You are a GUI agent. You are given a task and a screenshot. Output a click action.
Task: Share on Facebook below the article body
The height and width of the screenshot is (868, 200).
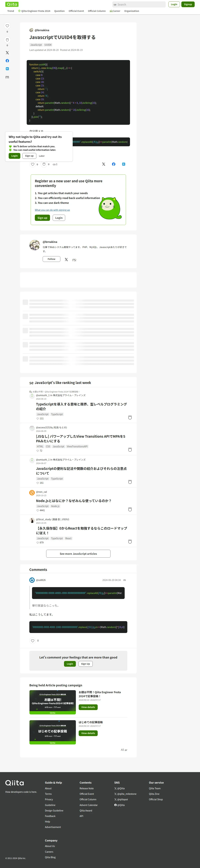[113, 164]
